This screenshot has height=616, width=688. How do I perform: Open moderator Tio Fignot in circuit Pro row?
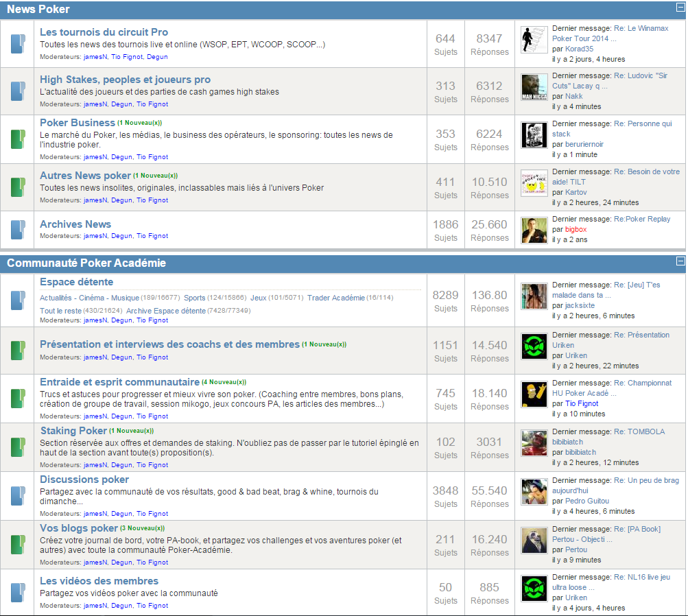(x=127, y=57)
